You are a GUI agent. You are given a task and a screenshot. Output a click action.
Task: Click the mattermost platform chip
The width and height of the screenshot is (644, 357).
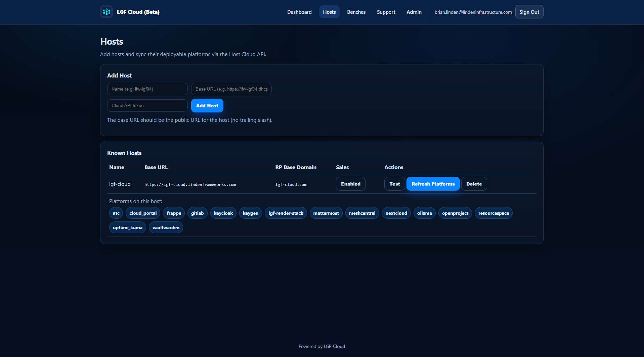pos(326,213)
